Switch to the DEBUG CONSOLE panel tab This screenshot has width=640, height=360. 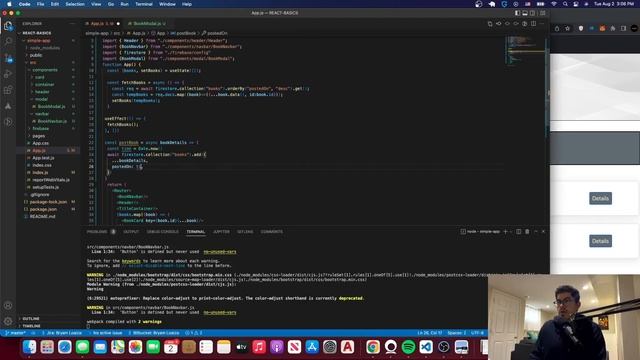[x=162, y=231]
